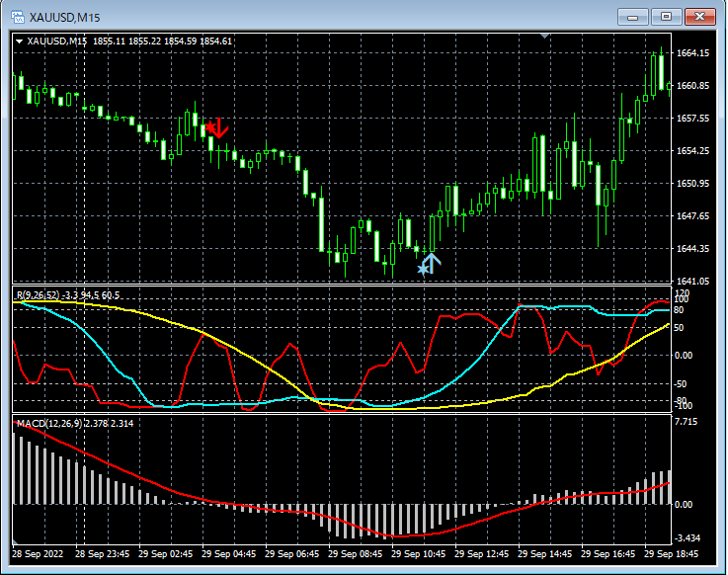Click the 29 Sep 10:45 time label
Screen dimensions: 728x575
(x=418, y=554)
